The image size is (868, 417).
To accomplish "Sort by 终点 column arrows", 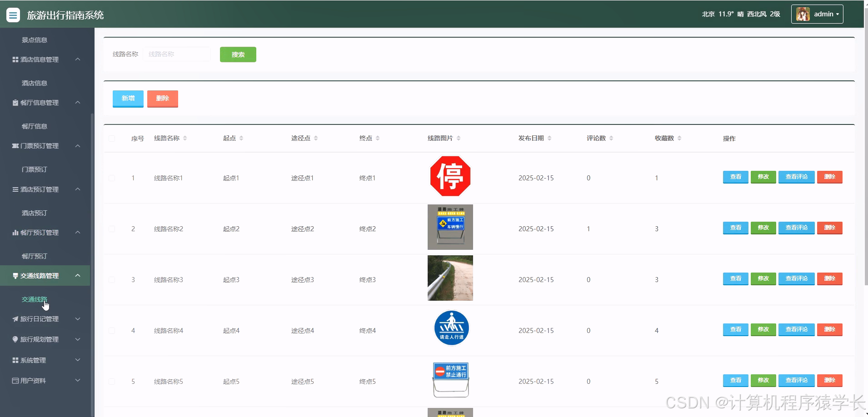I will point(378,138).
